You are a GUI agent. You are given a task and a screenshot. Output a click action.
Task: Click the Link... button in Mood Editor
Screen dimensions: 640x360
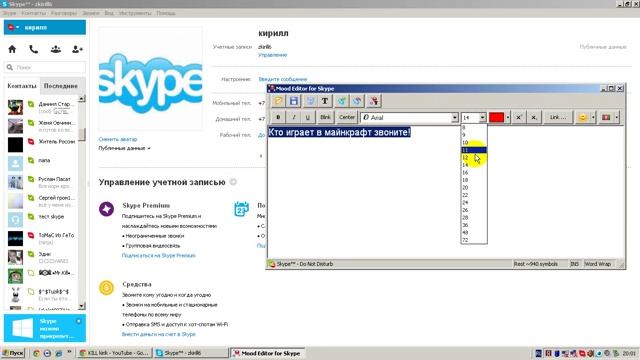point(558,118)
